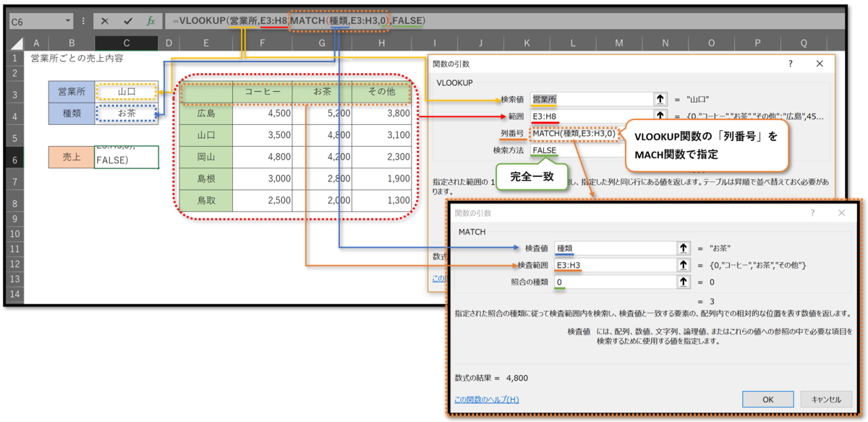Viewport: 868px width, 422px height.
Task: Collapse dialog for 検査値 field in MATCH window
Action: 682,248
